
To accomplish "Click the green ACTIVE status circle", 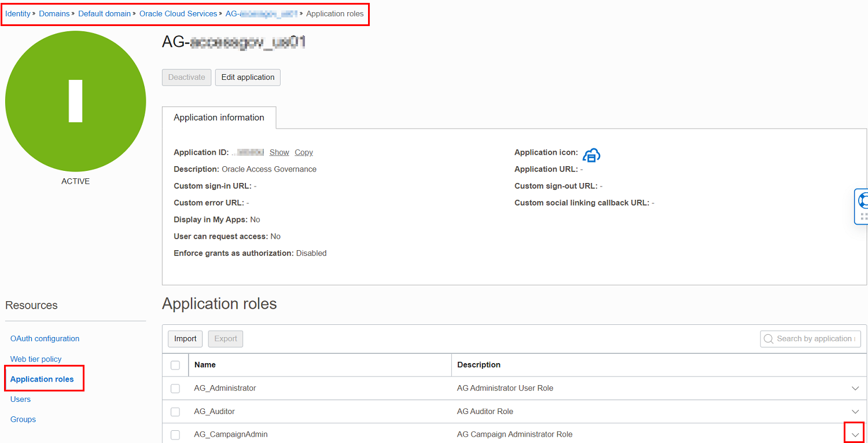I will point(76,101).
